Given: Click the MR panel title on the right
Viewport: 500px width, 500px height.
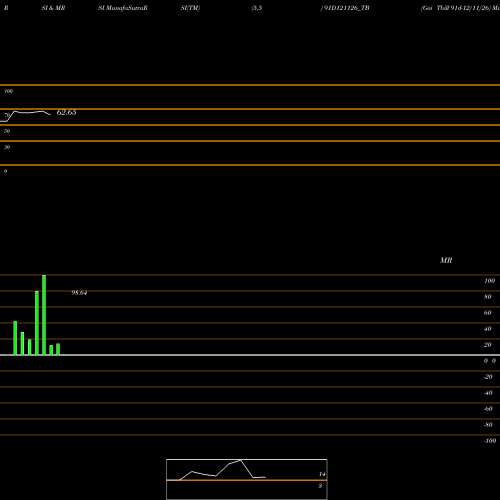Looking at the screenshot, I should point(446,260).
